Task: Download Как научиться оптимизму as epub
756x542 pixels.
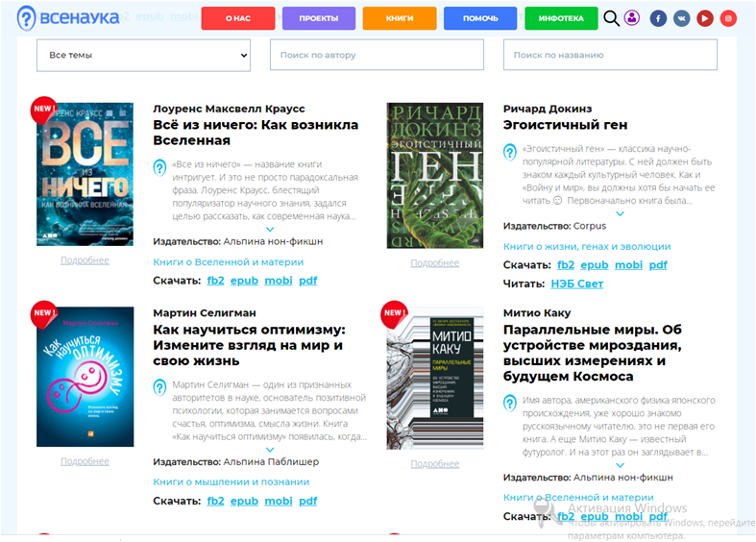Action: (244, 501)
